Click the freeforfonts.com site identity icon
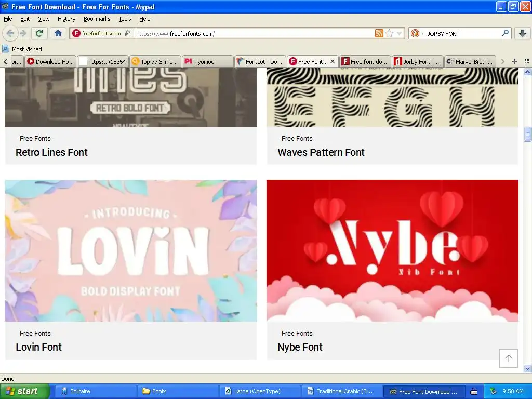This screenshot has height=399, width=532. (76, 33)
